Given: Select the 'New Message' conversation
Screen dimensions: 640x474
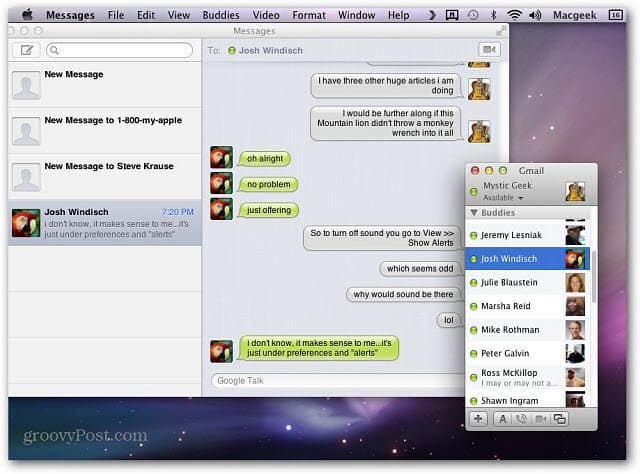Looking at the screenshot, I should pyautogui.click(x=104, y=85).
